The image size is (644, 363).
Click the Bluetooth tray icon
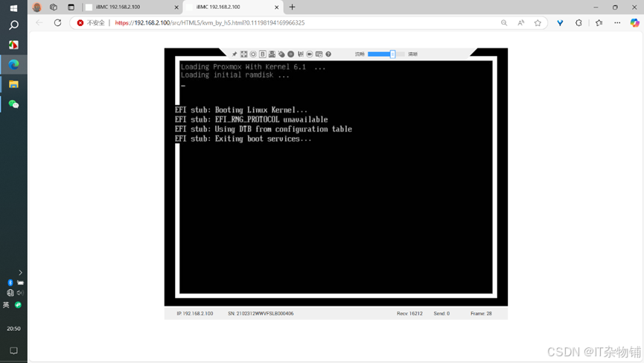click(x=10, y=282)
